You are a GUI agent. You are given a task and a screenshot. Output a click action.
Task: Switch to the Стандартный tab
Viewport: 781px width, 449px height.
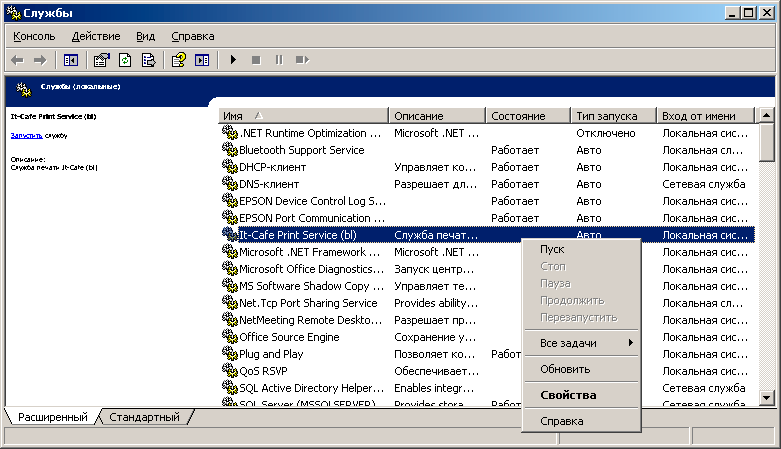click(x=144, y=417)
